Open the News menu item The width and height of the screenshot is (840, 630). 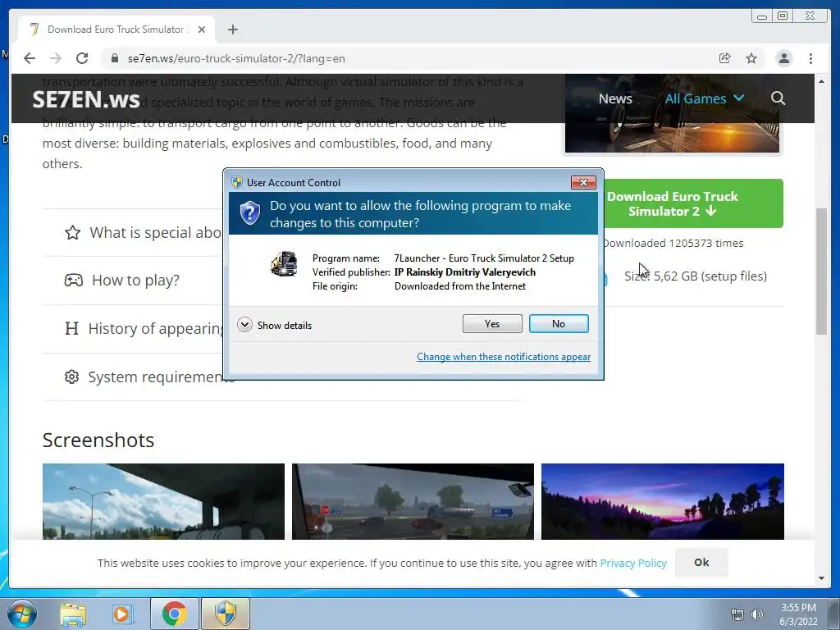pyautogui.click(x=615, y=98)
